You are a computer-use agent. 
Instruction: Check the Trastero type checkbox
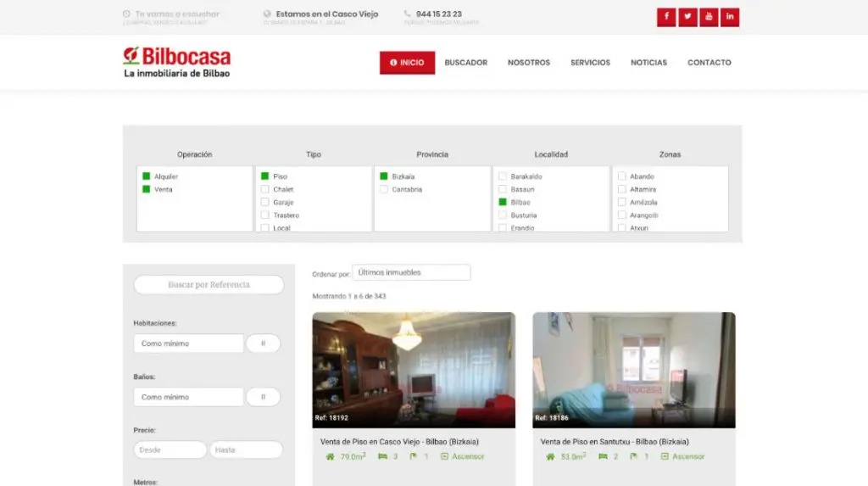[264, 215]
